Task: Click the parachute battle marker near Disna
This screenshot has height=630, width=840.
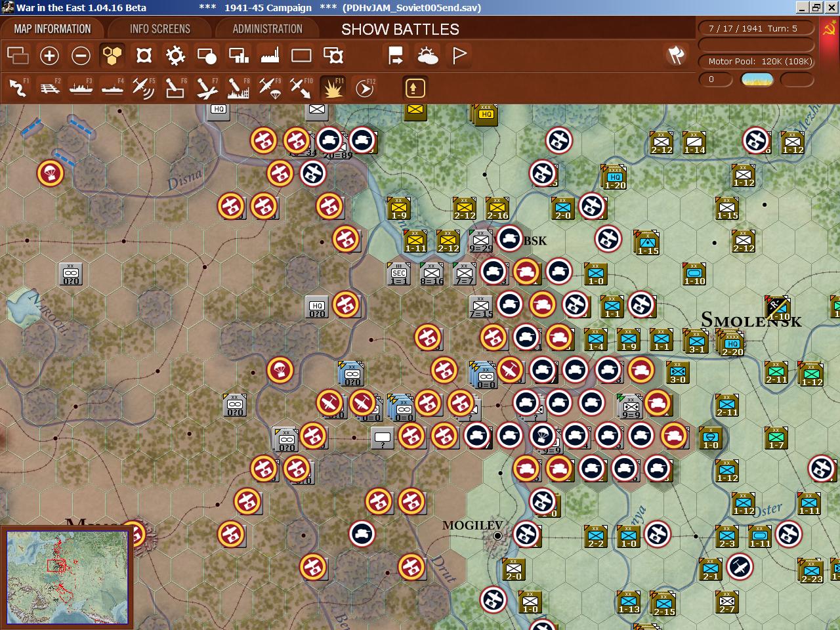Action: click(51, 173)
